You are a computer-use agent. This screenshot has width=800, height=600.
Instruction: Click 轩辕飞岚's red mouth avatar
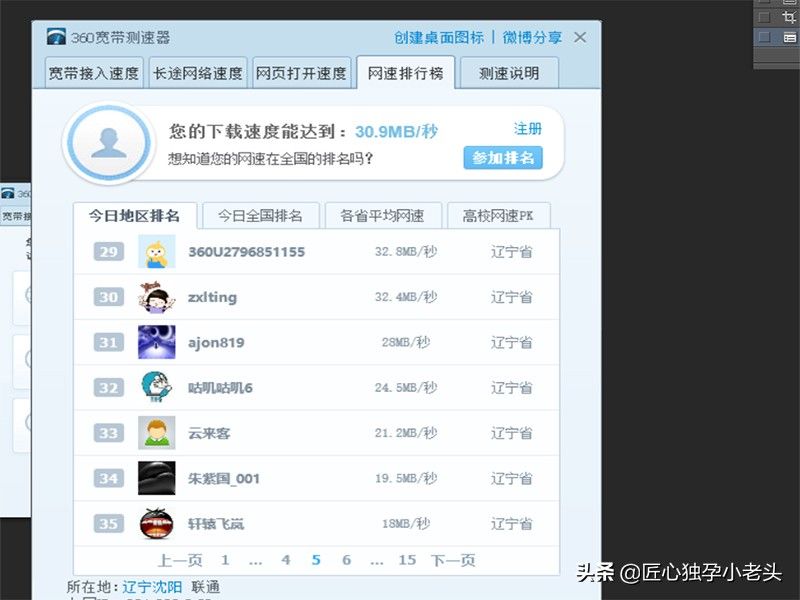(x=157, y=523)
